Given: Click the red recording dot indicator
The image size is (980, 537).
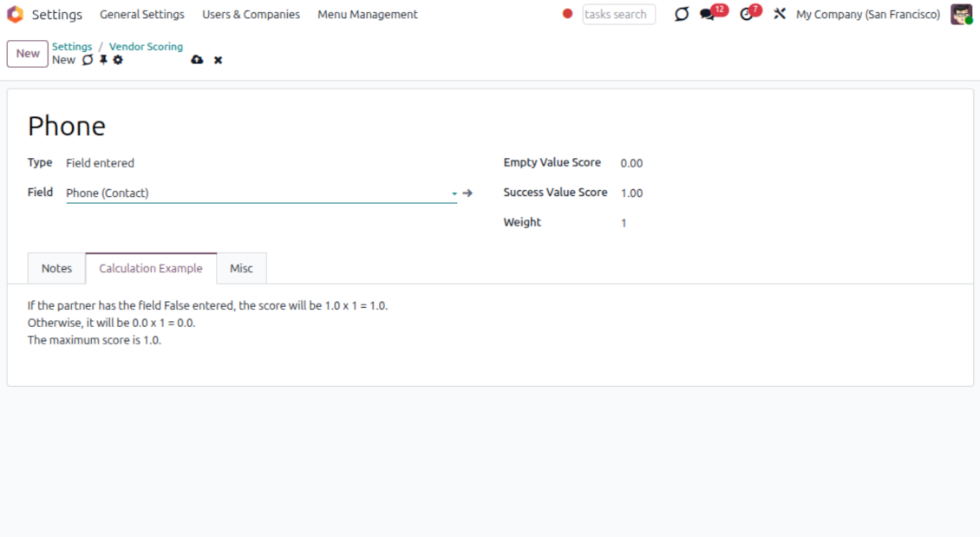Looking at the screenshot, I should point(567,14).
